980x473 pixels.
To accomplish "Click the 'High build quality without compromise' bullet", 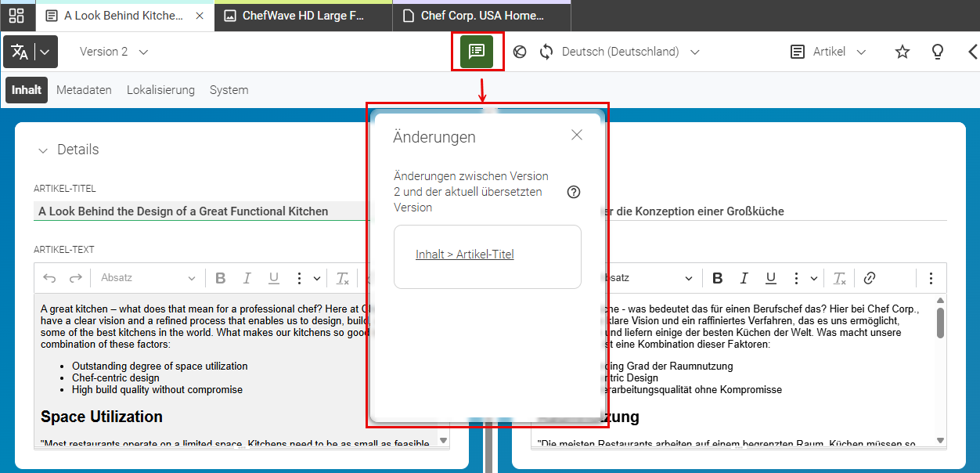I will coord(157,389).
